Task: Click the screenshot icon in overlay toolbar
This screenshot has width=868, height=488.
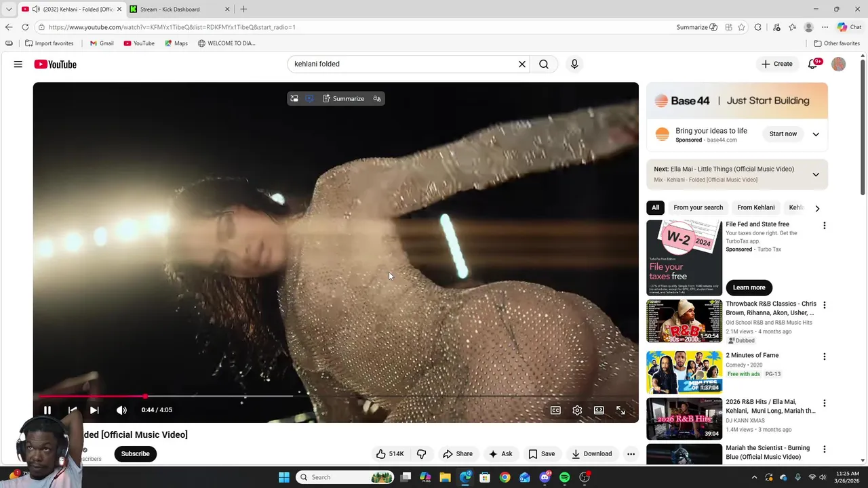Action: pyautogui.click(x=310, y=99)
